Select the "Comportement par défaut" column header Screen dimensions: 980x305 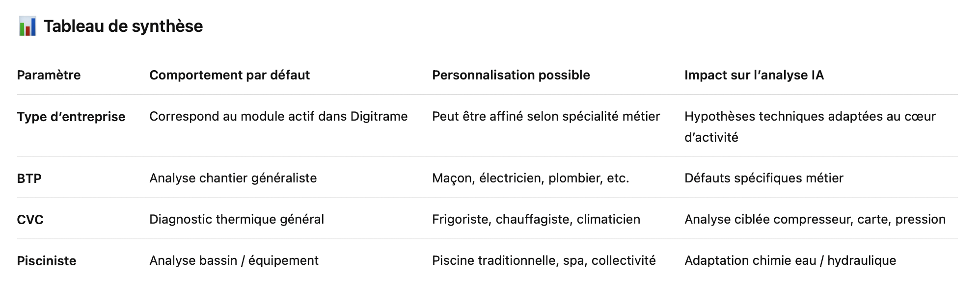229,75
